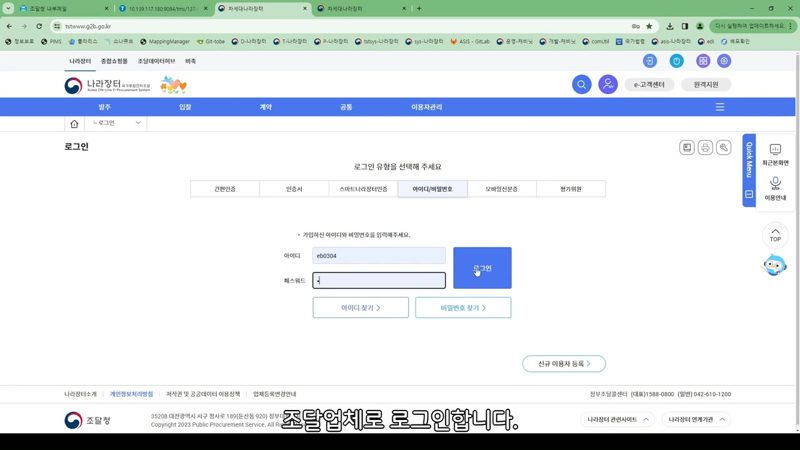
Task: Open the 이용자관리 main menu
Action: click(x=427, y=107)
